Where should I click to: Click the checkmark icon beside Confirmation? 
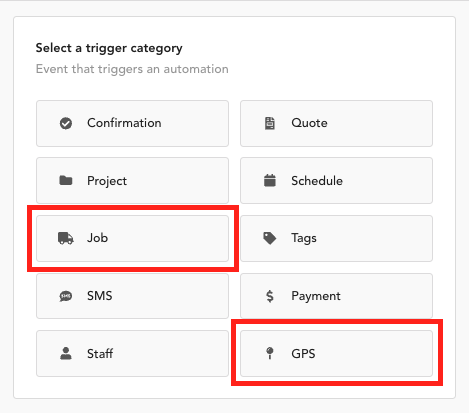click(x=66, y=123)
